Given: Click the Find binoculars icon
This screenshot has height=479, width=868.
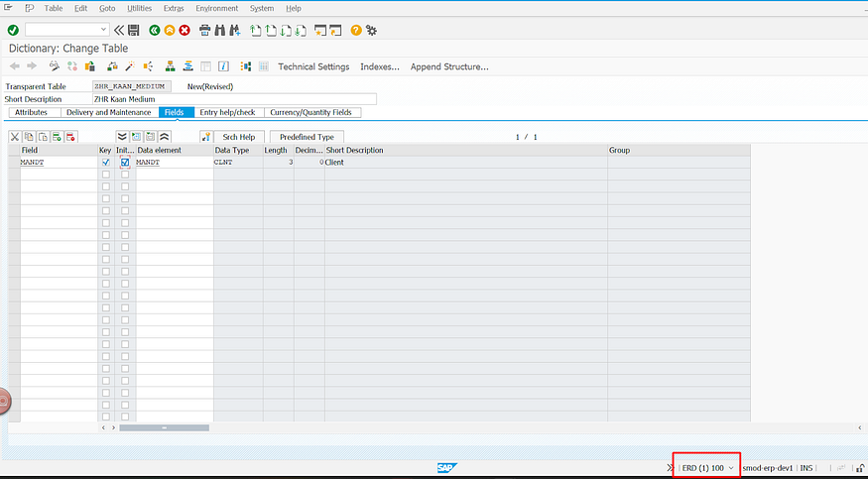Looking at the screenshot, I should pos(220,30).
